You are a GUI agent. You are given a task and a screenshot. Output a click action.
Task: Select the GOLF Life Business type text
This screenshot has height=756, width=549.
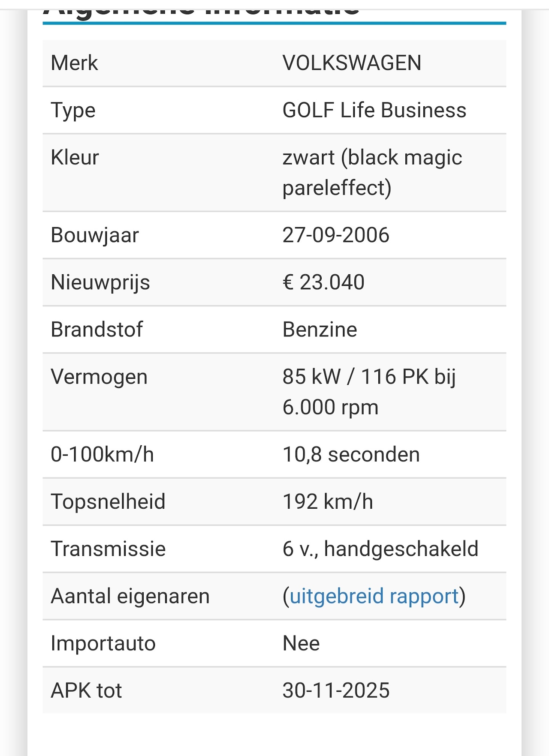tap(374, 110)
